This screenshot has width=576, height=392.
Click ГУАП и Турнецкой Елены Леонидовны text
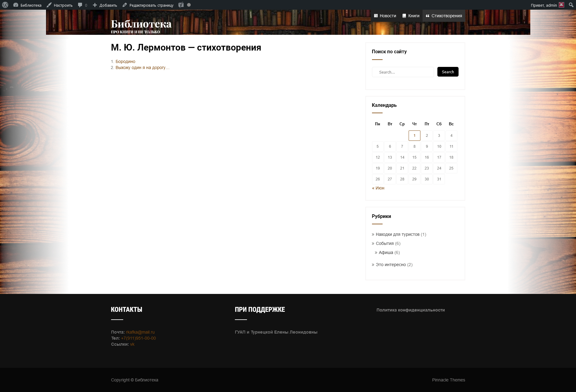(x=276, y=332)
